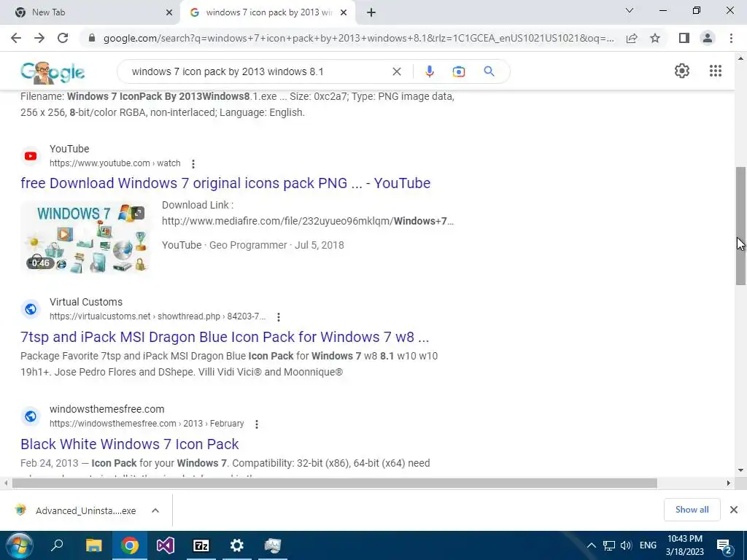Open a new browser tab
The width and height of the screenshot is (747, 560).
tap(371, 12)
